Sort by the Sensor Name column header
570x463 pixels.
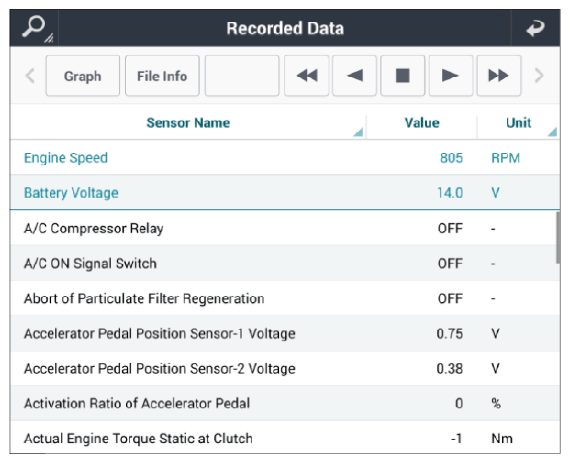[188, 123]
